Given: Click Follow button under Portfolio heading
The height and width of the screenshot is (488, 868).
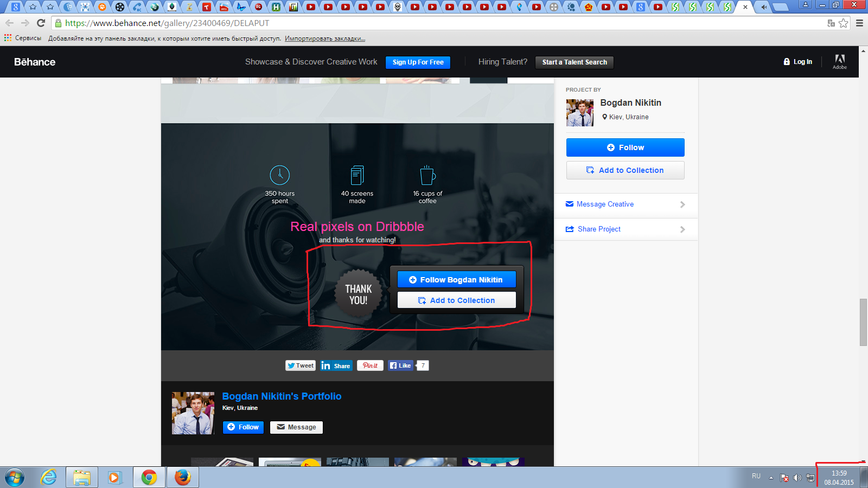Looking at the screenshot, I should pyautogui.click(x=243, y=427).
